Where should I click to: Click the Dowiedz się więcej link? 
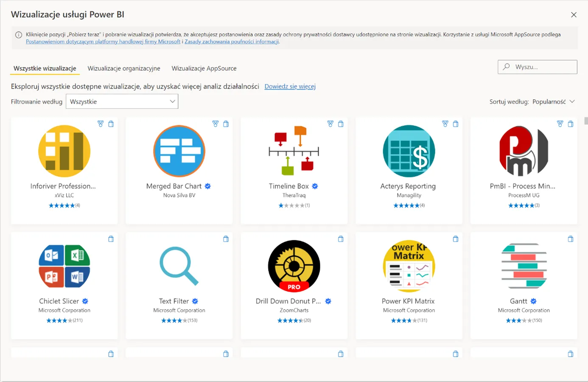[x=290, y=86]
